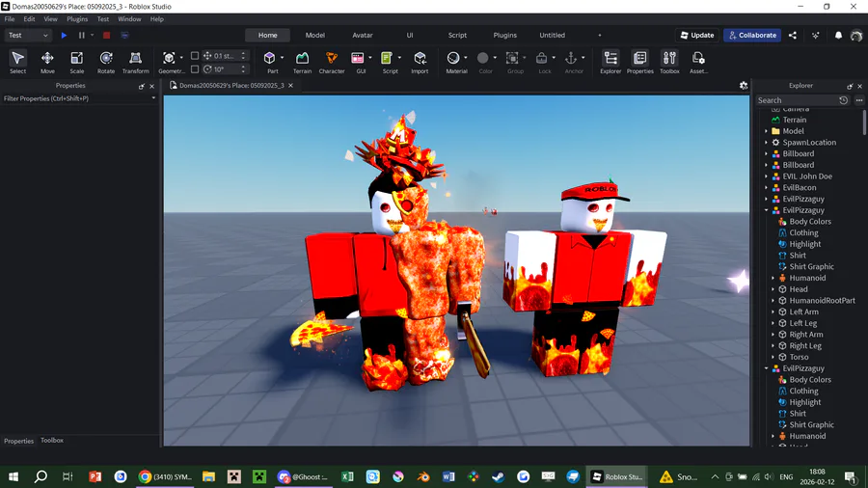Viewport: 868px width, 488px height.
Task: Expand EvilBacon in Explorer
Action: coord(767,187)
